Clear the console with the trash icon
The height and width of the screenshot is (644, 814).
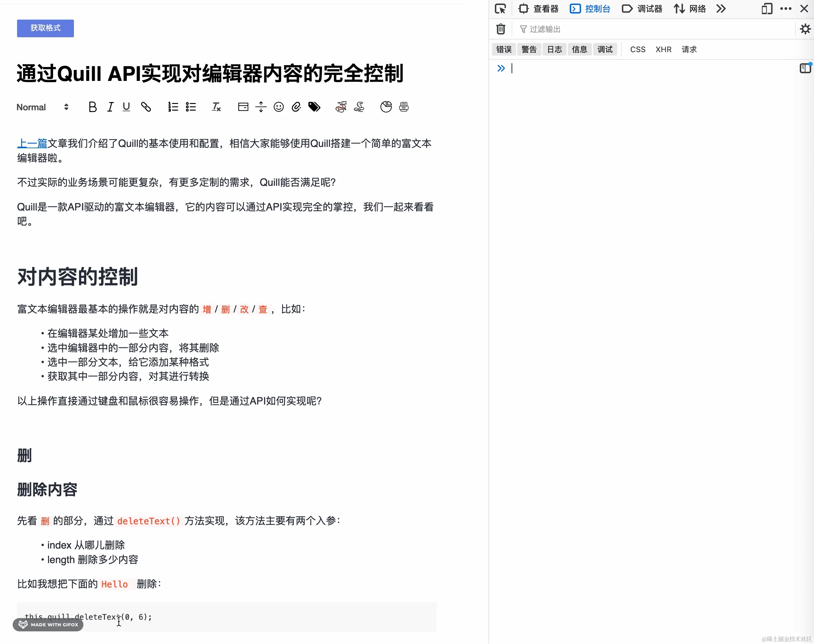[x=500, y=29]
